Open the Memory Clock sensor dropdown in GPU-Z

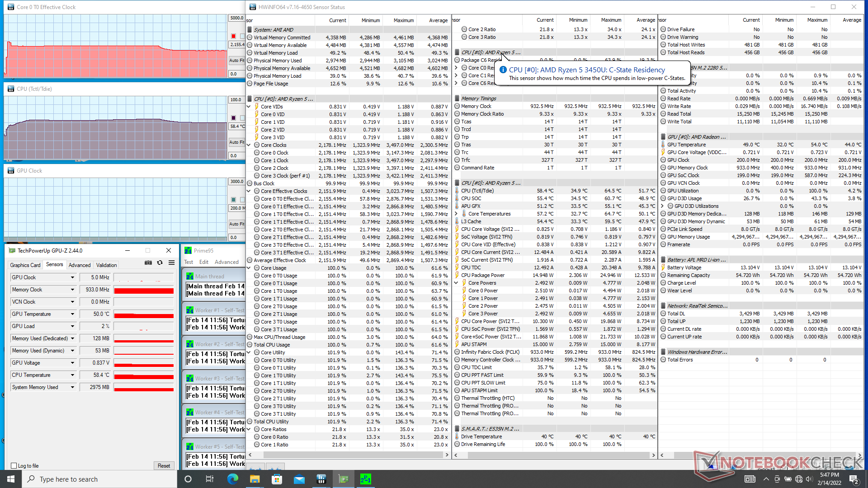pos(72,290)
